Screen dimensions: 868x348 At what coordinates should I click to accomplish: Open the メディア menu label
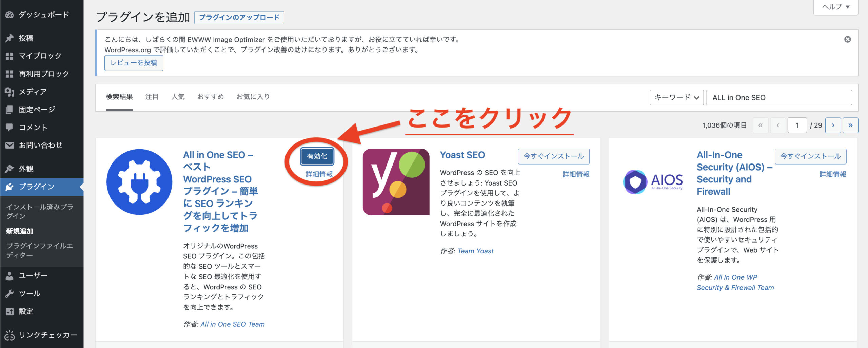(33, 92)
